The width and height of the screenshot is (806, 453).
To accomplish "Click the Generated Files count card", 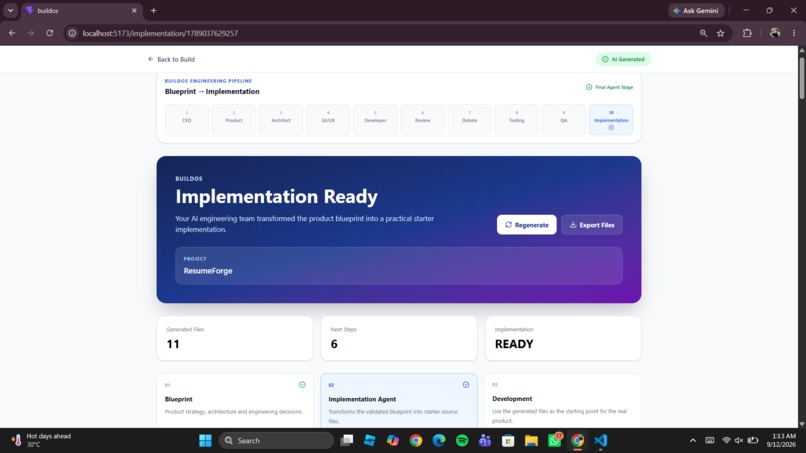I will (x=235, y=338).
